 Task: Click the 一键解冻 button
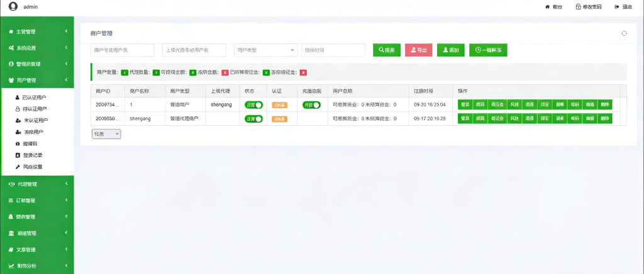(x=488, y=50)
